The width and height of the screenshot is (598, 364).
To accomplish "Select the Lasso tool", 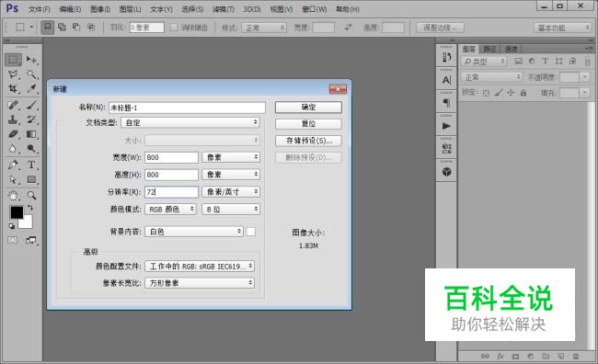I will pyautogui.click(x=13, y=74).
